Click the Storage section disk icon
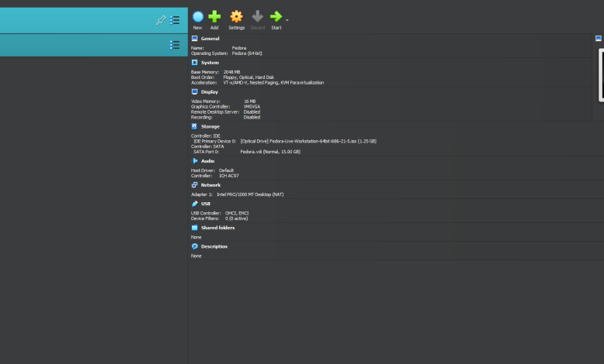 [194, 126]
